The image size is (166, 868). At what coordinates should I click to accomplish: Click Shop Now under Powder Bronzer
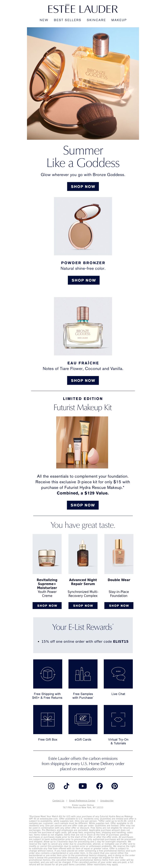click(x=84, y=280)
